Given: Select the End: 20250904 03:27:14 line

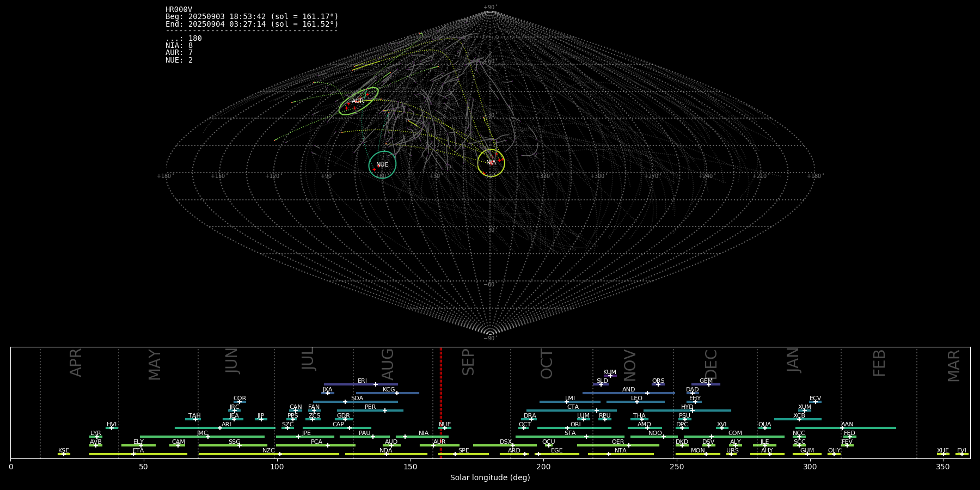Looking at the screenshot, I should coord(252,24).
